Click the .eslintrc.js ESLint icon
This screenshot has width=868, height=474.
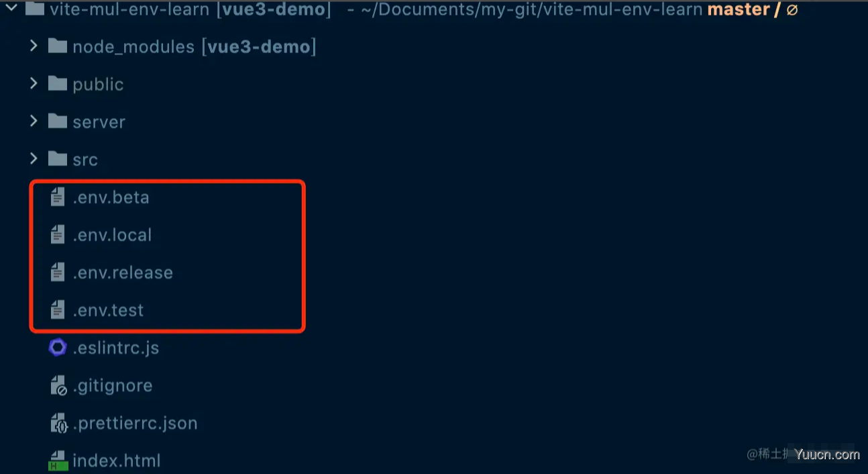pyautogui.click(x=58, y=347)
